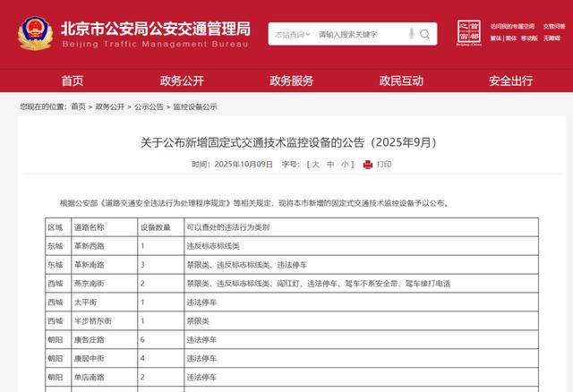This screenshot has height=392, width=573.
Task: Click the microphone voice search icon
Action: tap(411, 34)
